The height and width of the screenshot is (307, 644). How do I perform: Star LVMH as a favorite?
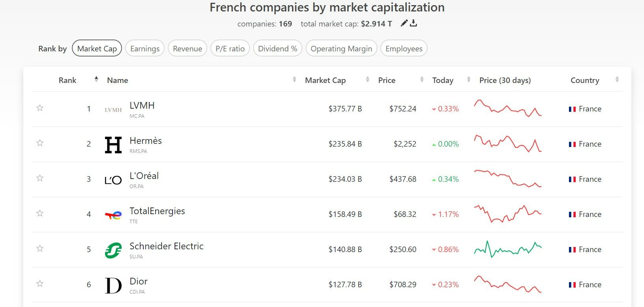(x=40, y=108)
